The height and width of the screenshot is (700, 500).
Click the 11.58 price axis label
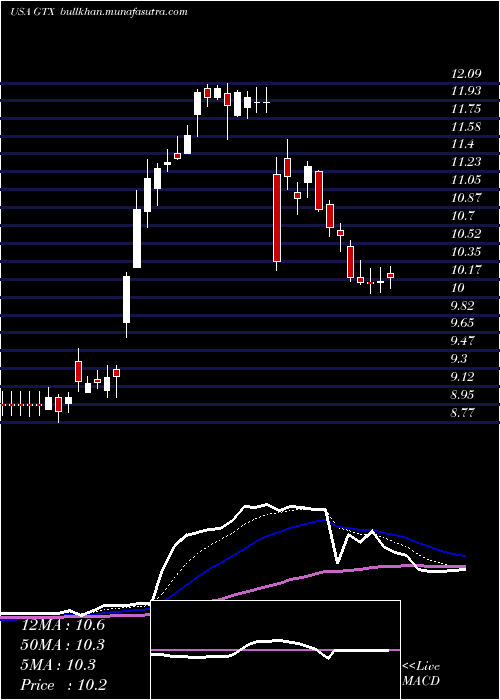pyautogui.click(x=466, y=126)
